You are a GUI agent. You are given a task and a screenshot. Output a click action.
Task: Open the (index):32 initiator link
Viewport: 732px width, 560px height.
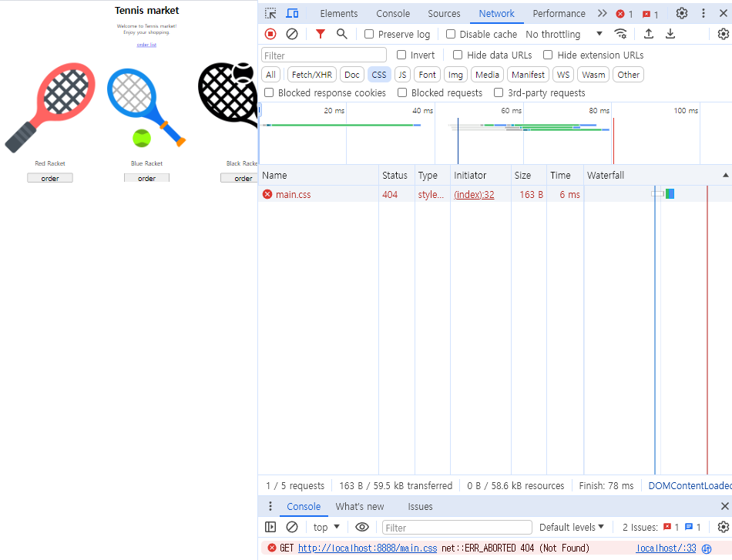(474, 195)
